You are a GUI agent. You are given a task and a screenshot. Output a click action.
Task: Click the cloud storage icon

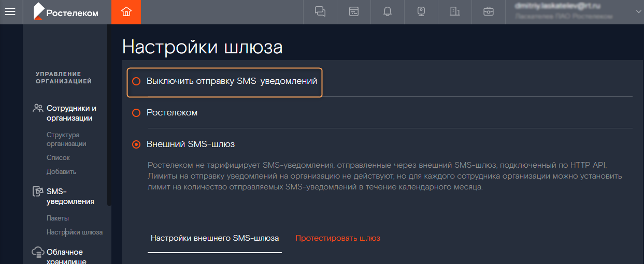38,252
